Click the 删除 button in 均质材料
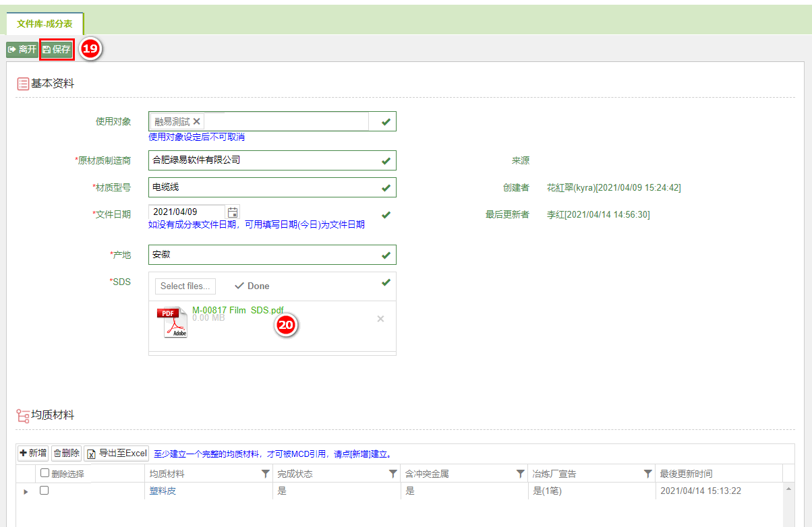The width and height of the screenshot is (812, 527). pos(67,453)
